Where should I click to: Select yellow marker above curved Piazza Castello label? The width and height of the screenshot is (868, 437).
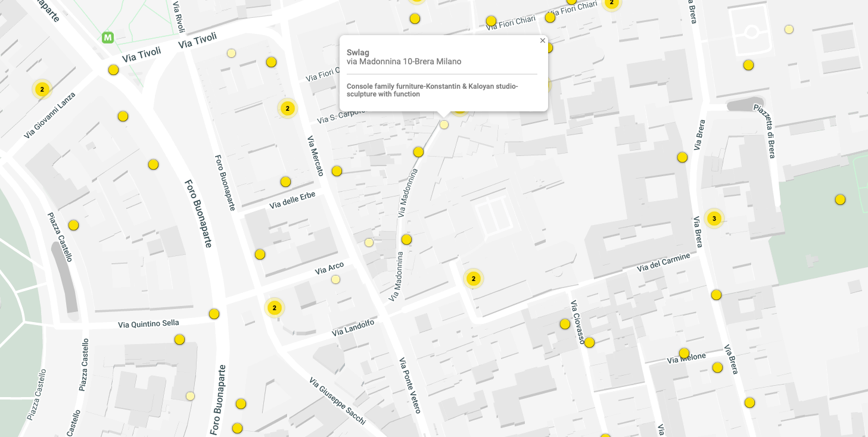point(73,225)
